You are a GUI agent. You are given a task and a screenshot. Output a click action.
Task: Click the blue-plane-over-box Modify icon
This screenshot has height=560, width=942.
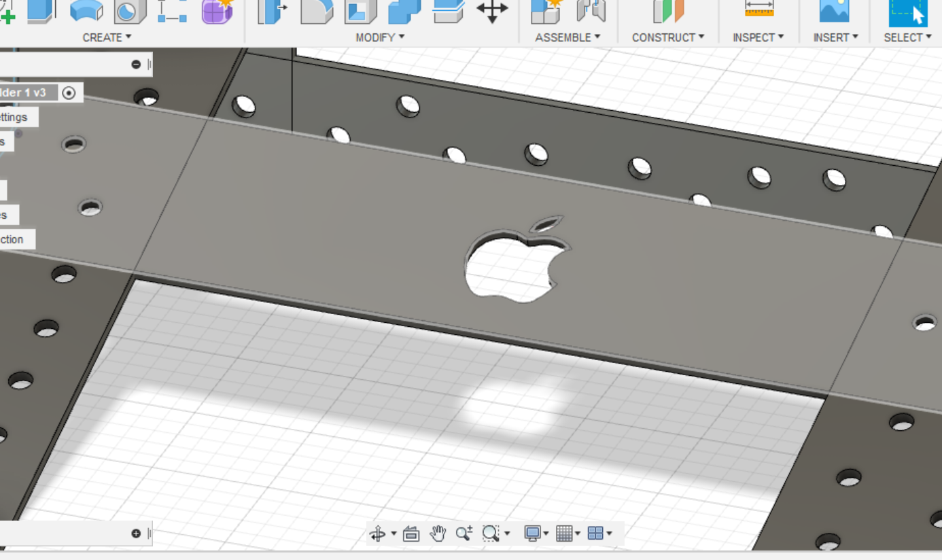point(449,12)
